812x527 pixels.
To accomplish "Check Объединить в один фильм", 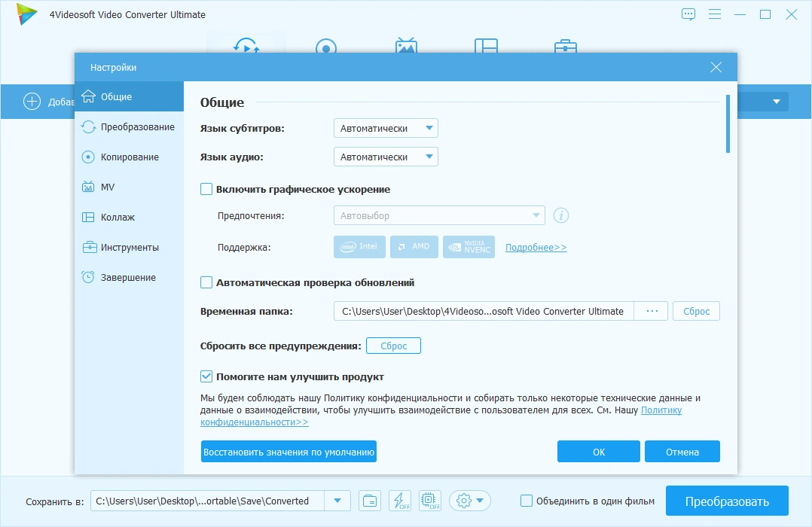I will click(x=526, y=501).
